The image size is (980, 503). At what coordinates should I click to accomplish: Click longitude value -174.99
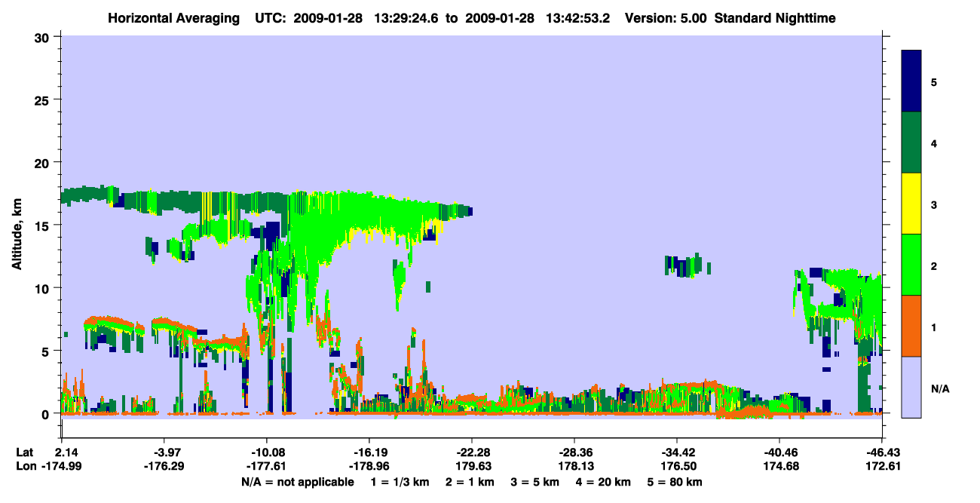pos(61,466)
